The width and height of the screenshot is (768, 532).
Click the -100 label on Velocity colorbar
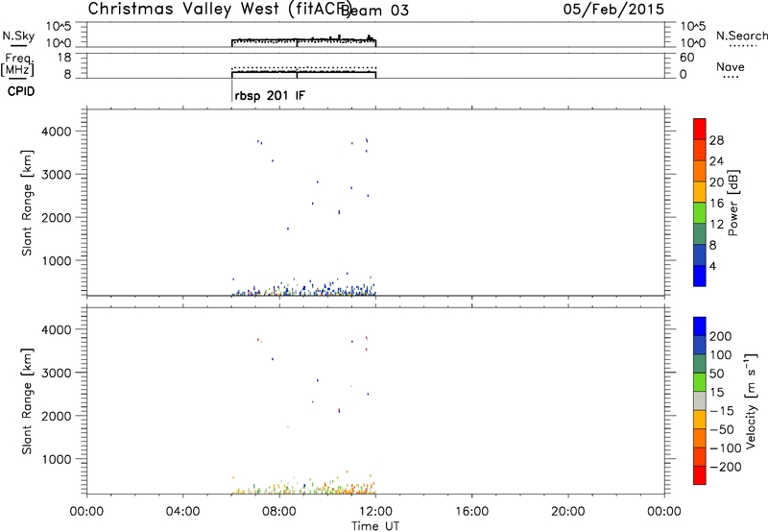(x=726, y=448)
